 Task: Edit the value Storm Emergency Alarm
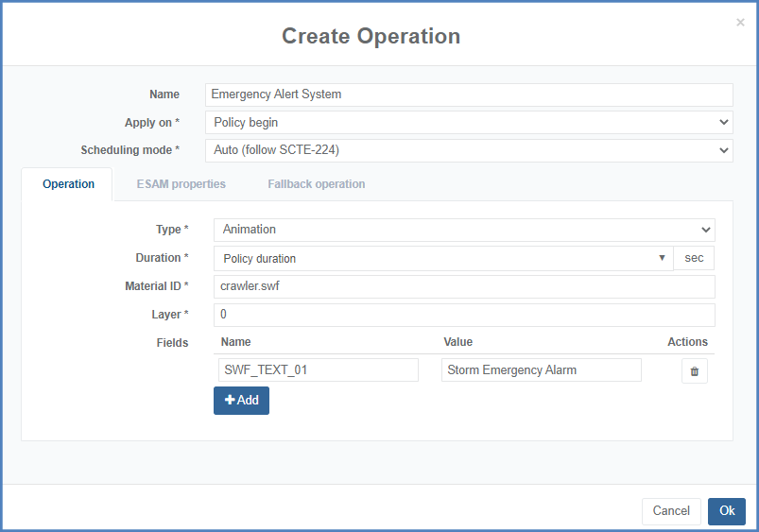[x=542, y=370]
